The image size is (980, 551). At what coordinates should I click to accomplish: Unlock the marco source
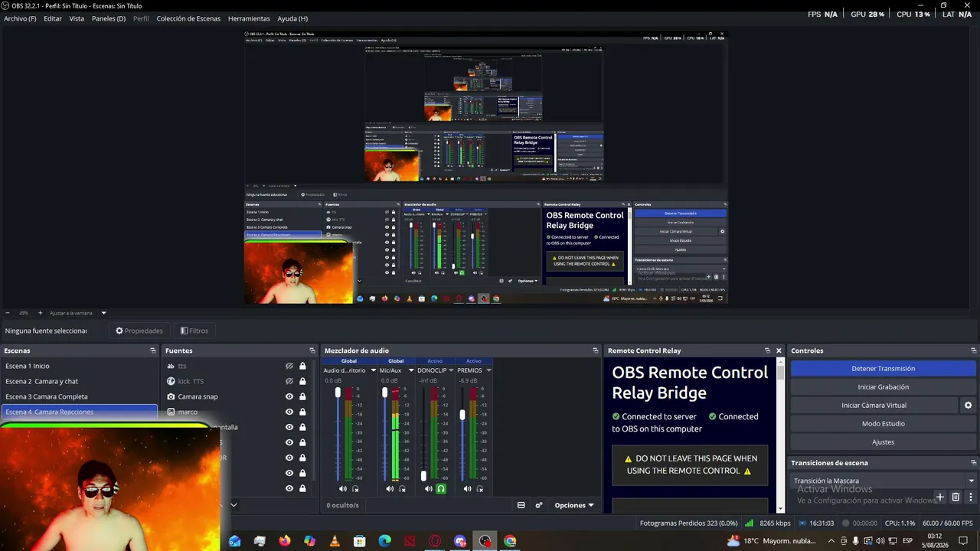tap(302, 412)
